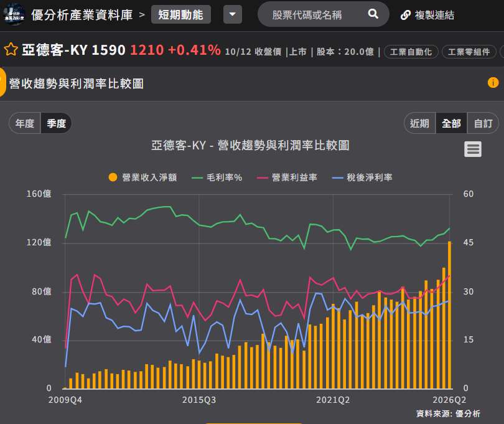The image size is (504, 424).
Task: Switch to 年度 view
Action: tap(25, 123)
